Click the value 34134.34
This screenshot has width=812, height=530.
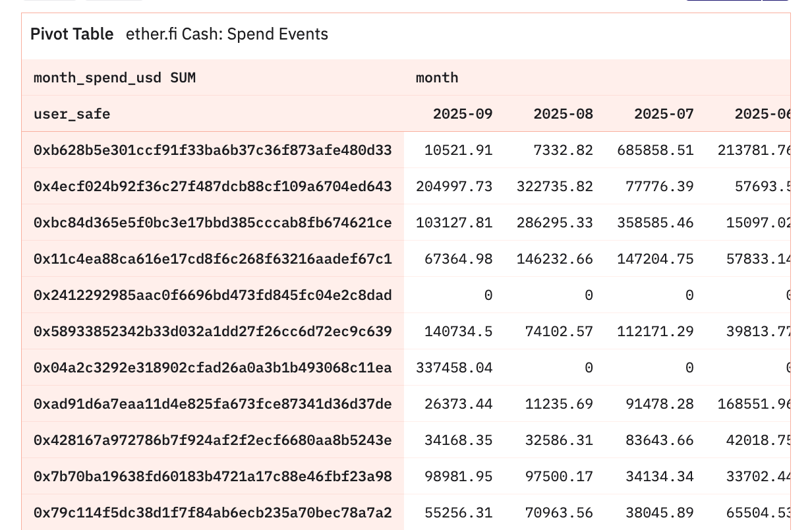coord(660,477)
